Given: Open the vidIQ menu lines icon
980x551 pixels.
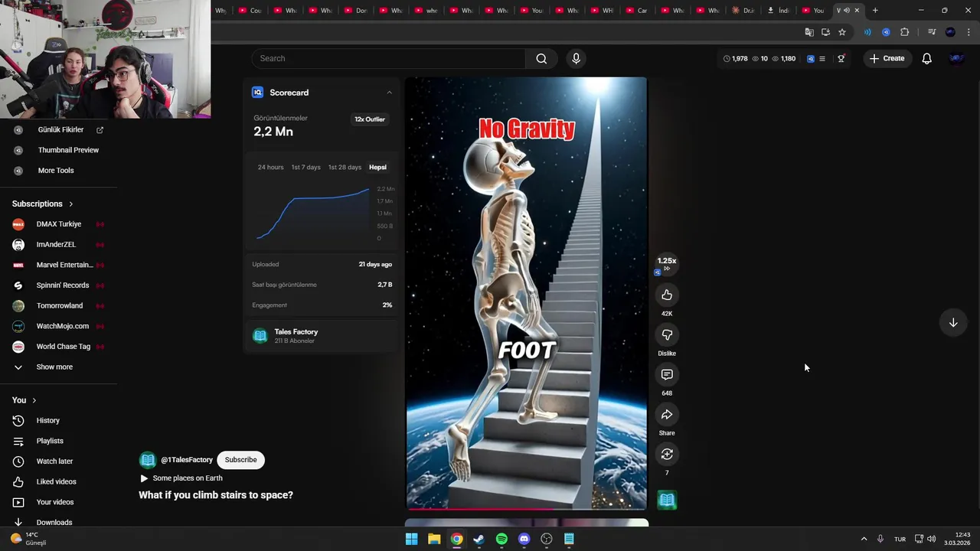Looking at the screenshot, I should (x=822, y=58).
